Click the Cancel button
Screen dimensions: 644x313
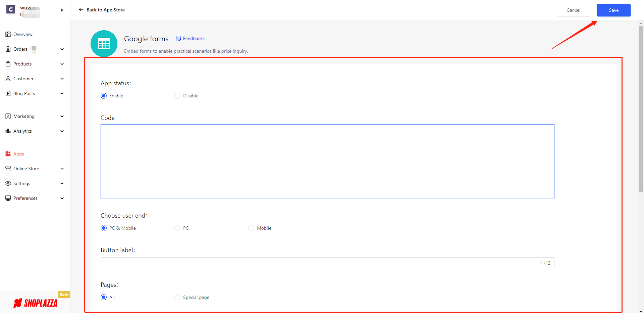574,10
